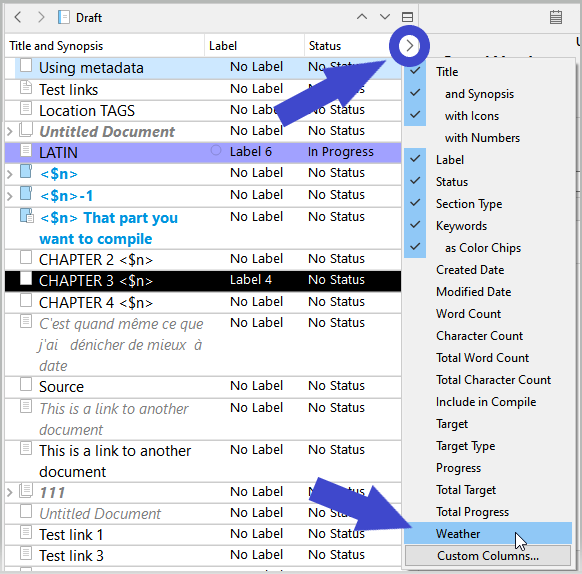Image resolution: width=582 pixels, height=574 pixels.
Task: Click the Custom Columns... button
Action: coord(488,556)
